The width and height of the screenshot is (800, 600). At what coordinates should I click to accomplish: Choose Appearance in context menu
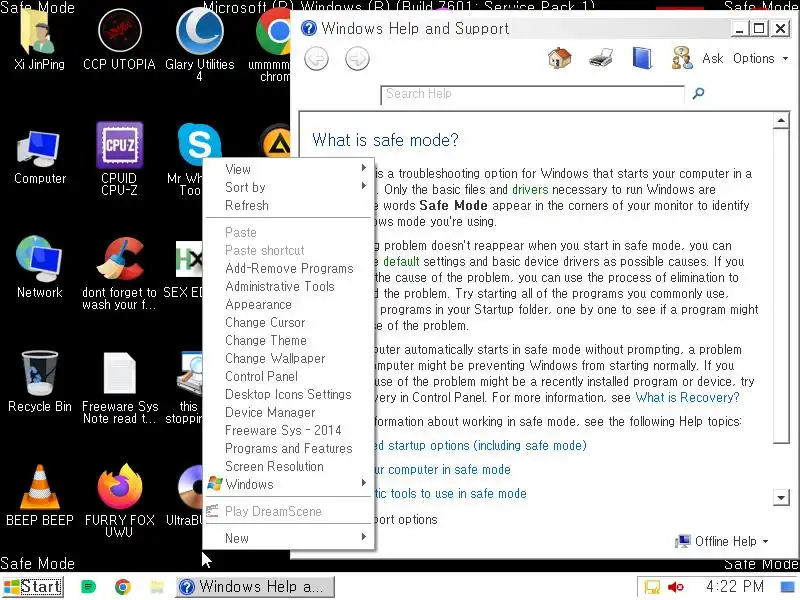[x=288, y=304]
